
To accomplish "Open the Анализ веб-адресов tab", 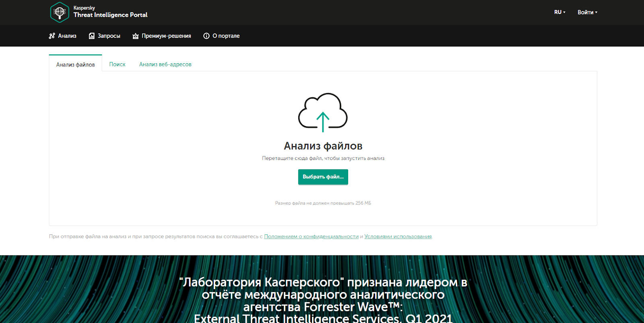I will coord(165,64).
